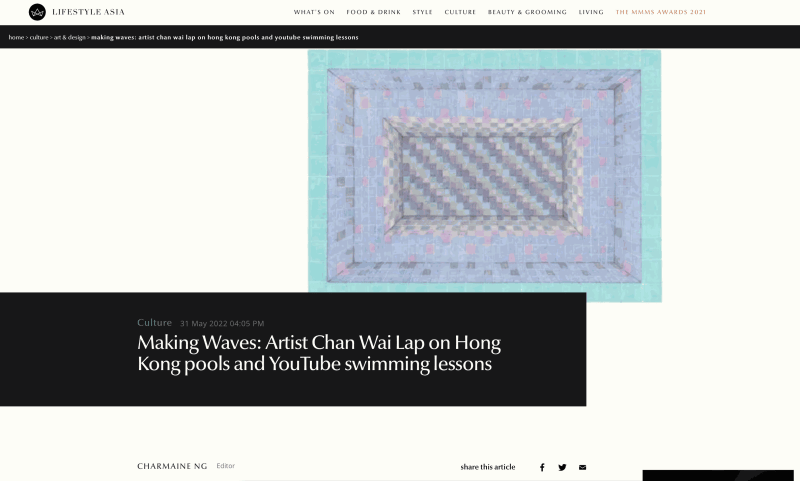Go to culture in breadcrumb
Viewport: 800px width, 481px height.
39,37
